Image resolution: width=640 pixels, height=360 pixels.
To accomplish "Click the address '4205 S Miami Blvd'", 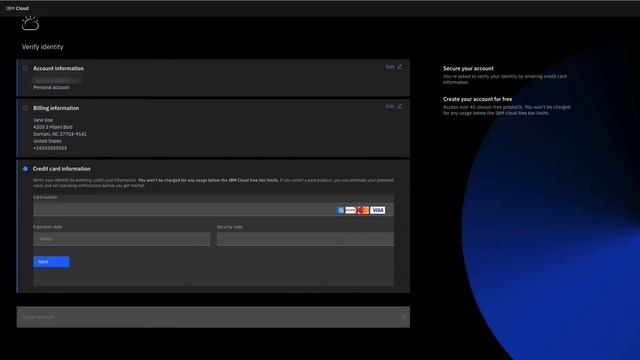I will pos(53,127).
